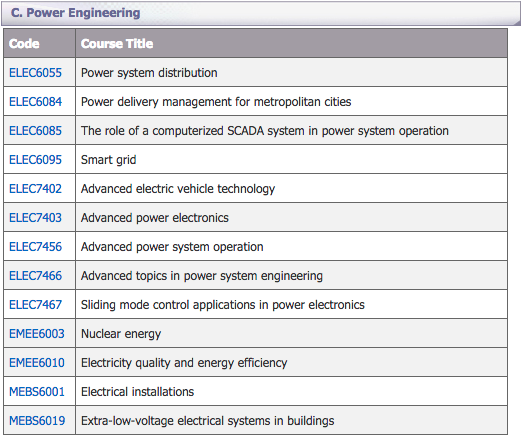Select the MEBS6019 course code

click(37, 421)
